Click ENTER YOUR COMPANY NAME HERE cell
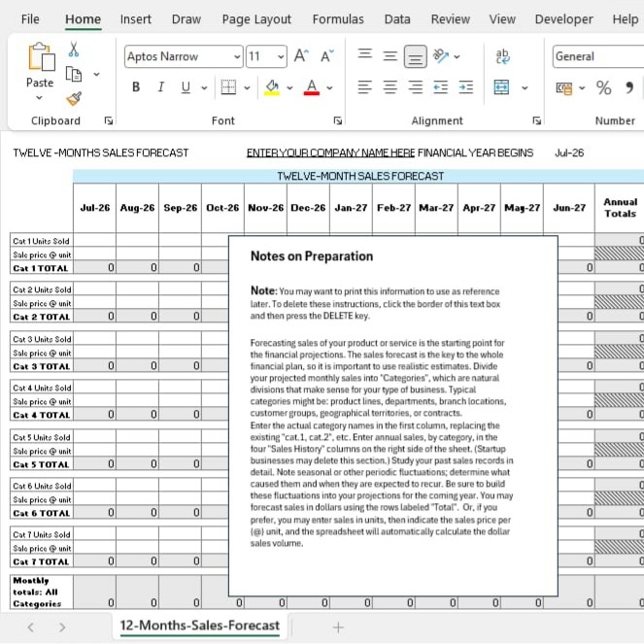 tap(330, 153)
